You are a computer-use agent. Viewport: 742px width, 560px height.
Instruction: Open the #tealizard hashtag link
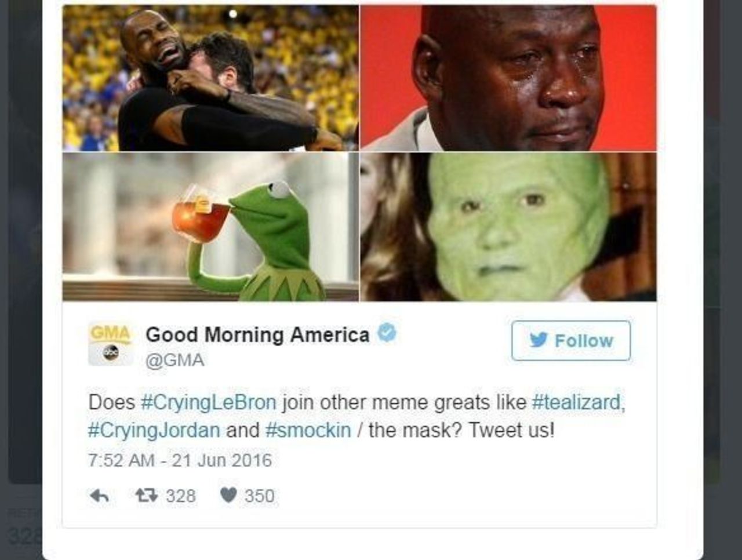click(578, 402)
